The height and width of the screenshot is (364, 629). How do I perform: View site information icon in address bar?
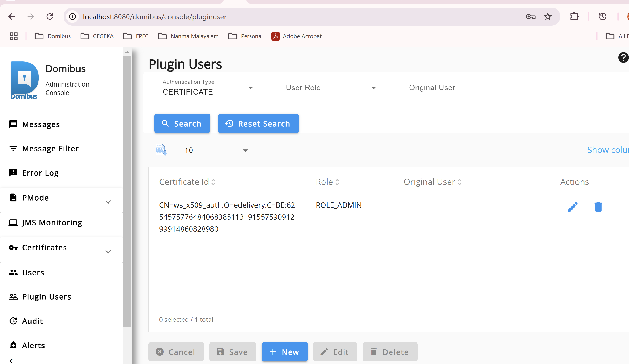click(x=72, y=17)
